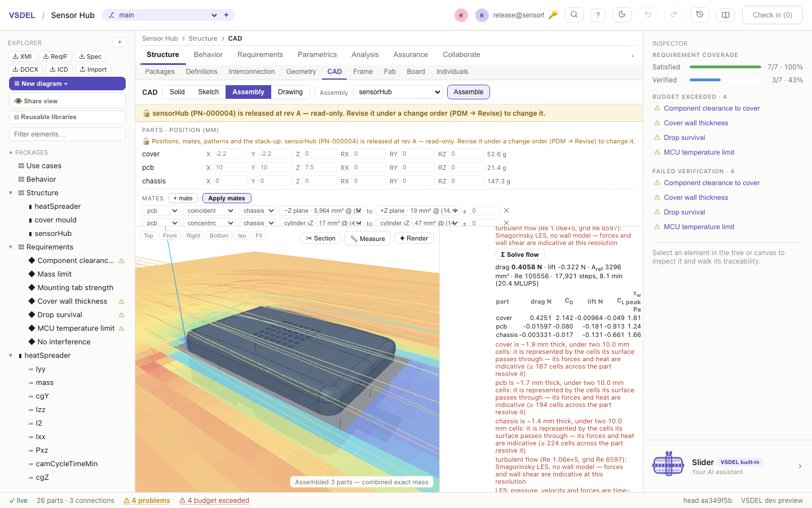Click the Satisfied coverage progress bar
This screenshot has height=508, width=812.
pos(725,67)
